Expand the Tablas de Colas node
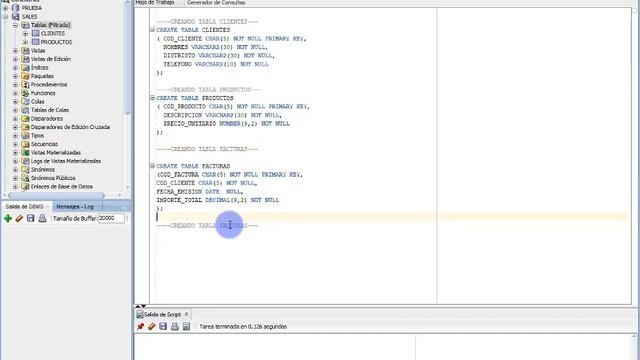The width and height of the screenshot is (640, 360). [x=16, y=110]
